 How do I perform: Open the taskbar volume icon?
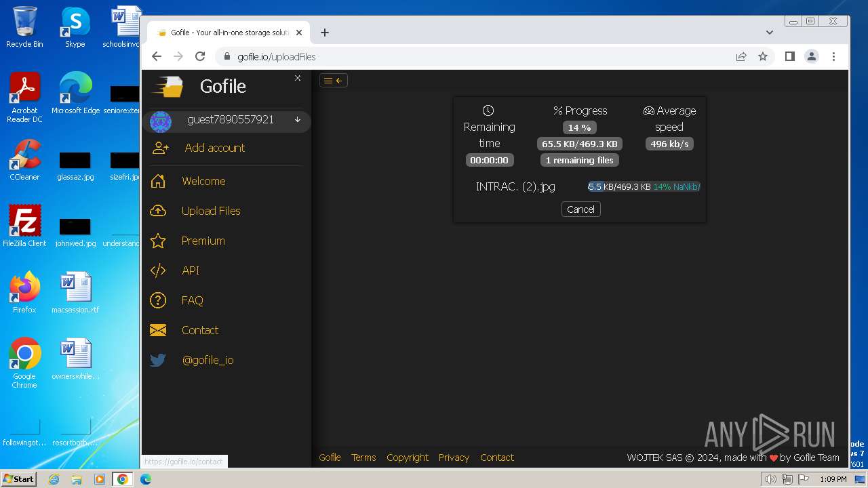(770, 479)
